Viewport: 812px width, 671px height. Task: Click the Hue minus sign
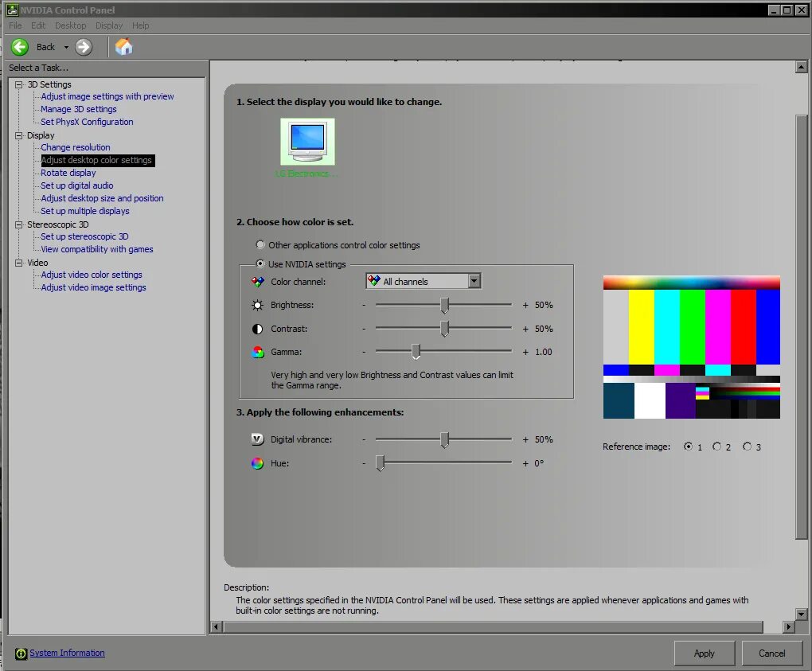[x=364, y=463]
